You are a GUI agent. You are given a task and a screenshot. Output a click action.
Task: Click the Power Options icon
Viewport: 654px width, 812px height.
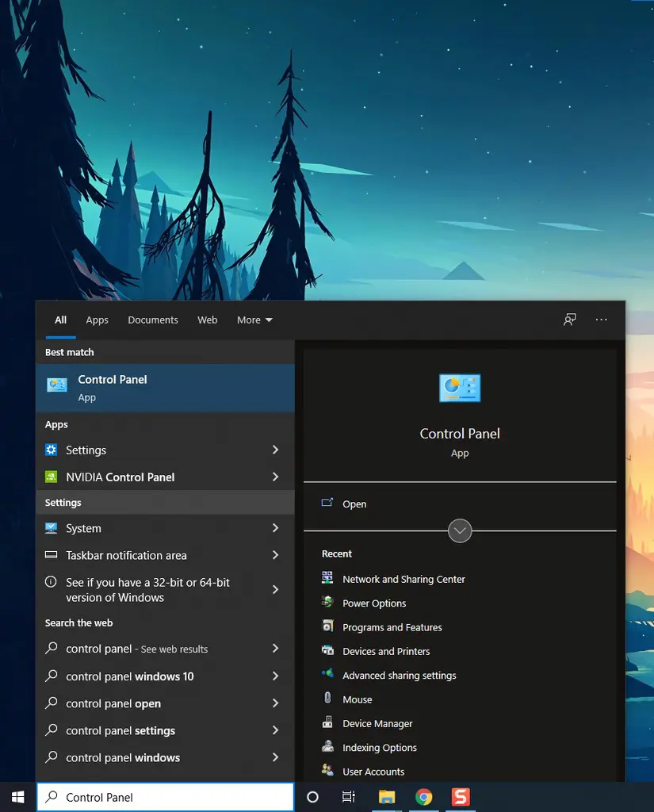(327, 602)
